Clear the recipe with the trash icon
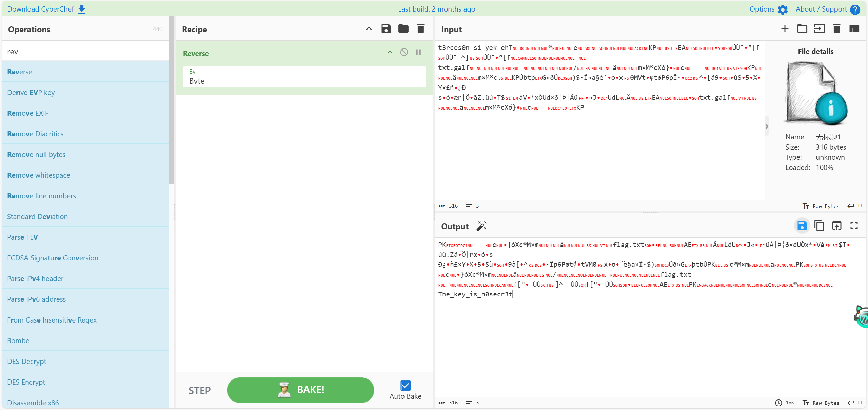The height and width of the screenshot is (410, 868). (420, 29)
